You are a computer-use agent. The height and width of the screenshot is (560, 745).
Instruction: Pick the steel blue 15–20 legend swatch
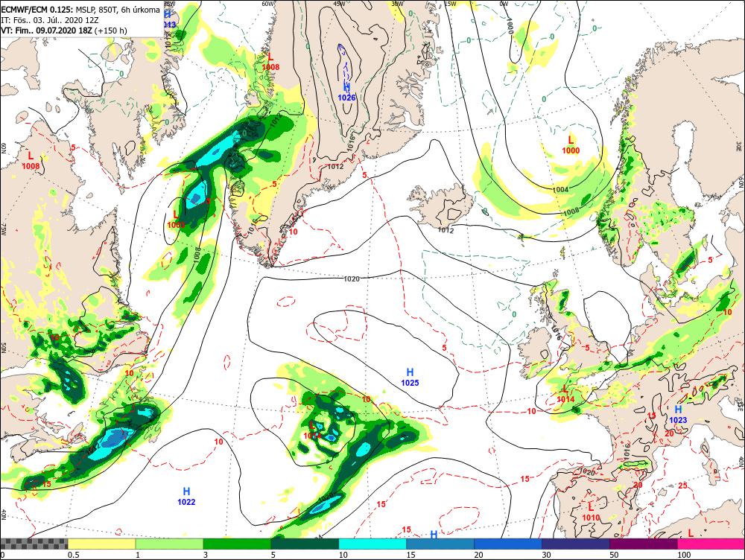pos(440,544)
